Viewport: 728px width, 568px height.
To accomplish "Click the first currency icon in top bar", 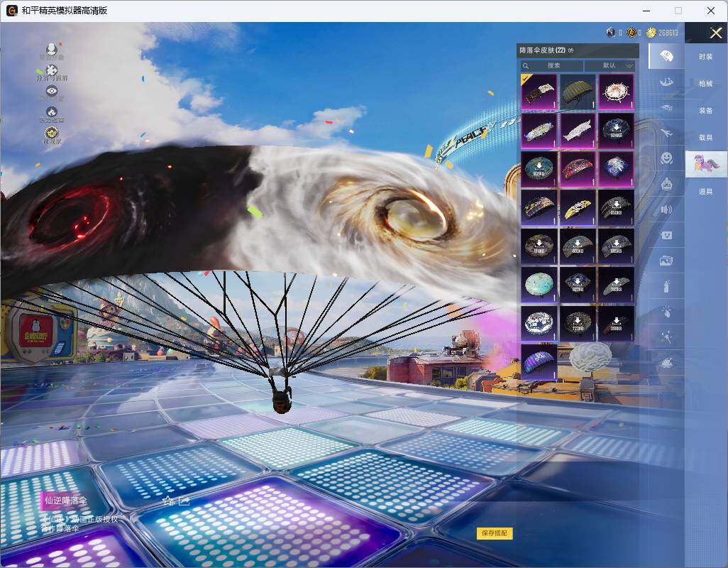I will click(611, 32).
